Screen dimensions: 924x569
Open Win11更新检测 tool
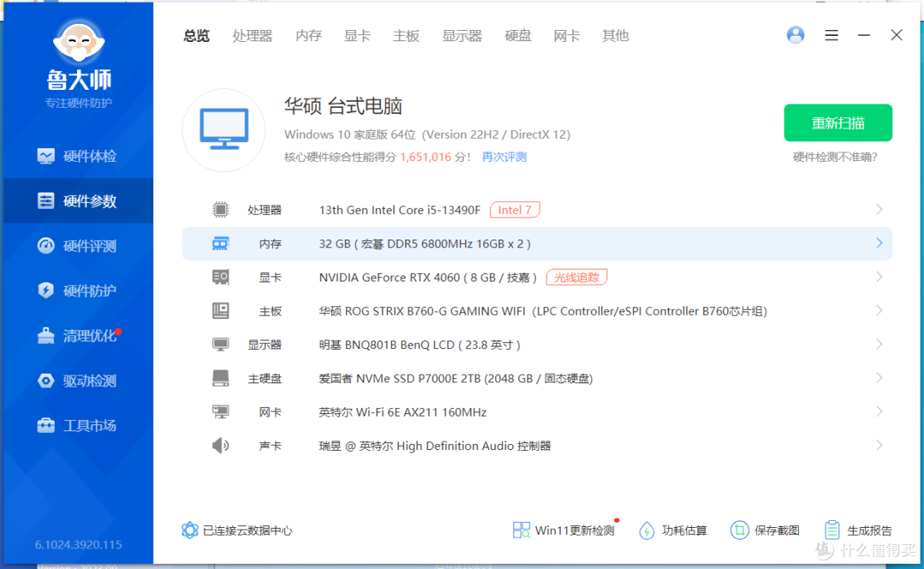(x=564, y=530)
